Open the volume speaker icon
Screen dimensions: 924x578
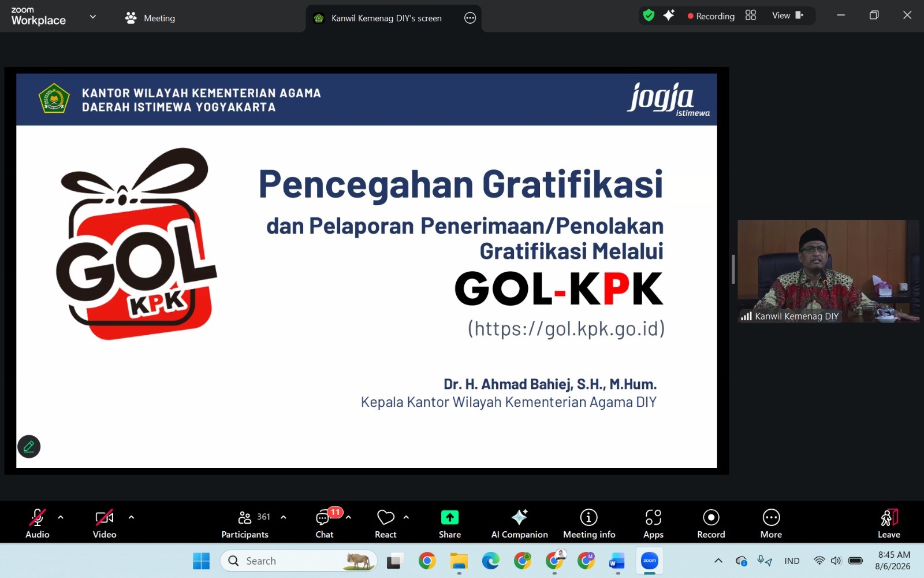(x=836, y=561)
